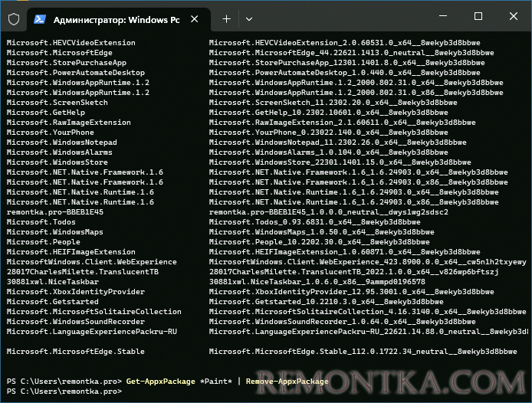Image resolution: width=532 pixels, height=403 pixels.
Task: Click 30881xwl.NiceTaskbar name entry
Action: pyautogui.click(x=53, y=282)
